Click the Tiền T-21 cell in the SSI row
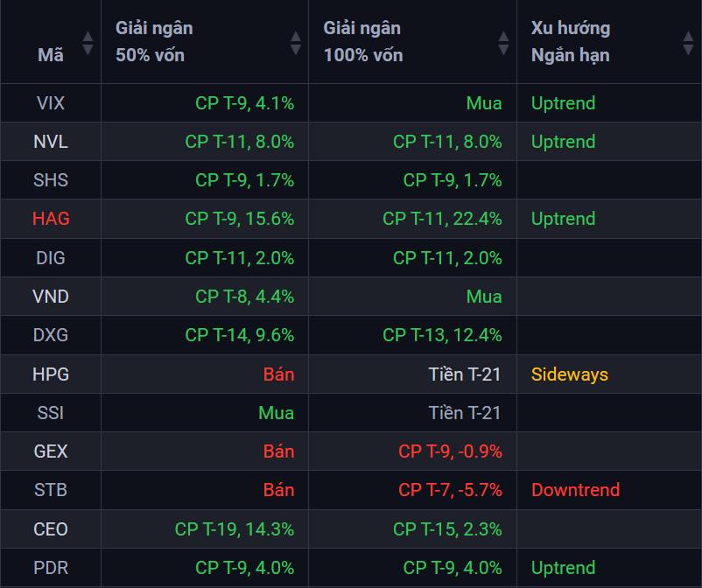This screenshot has width=702, height=588. coord(465,413)
